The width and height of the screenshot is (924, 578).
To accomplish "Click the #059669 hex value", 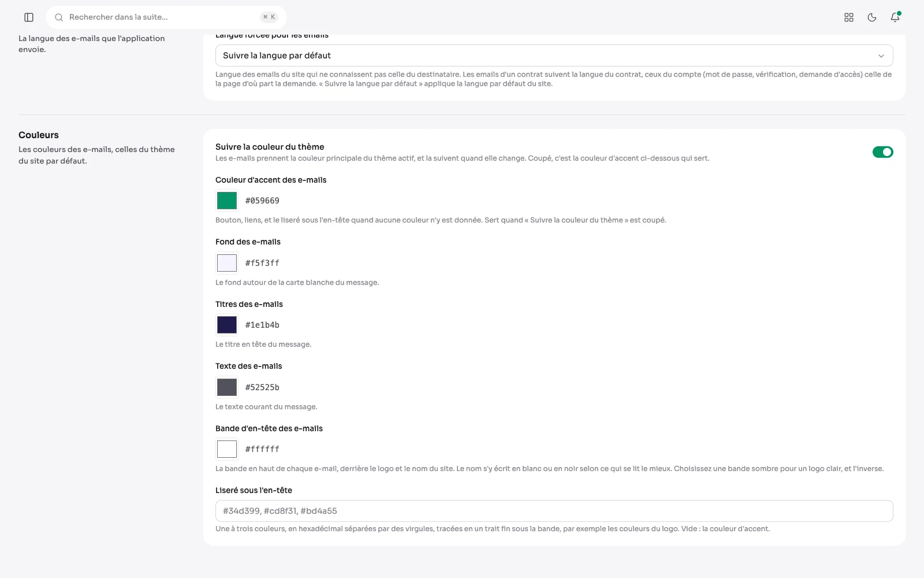I will pos(262,201).
